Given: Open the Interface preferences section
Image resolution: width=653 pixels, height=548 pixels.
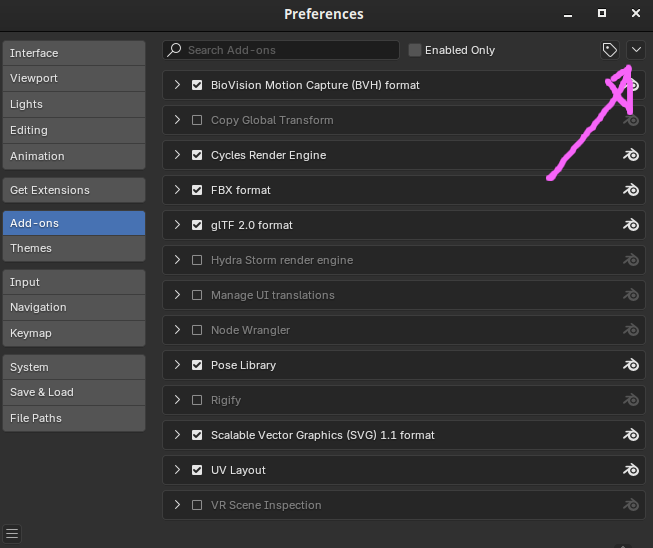Looking at the screenshot, I should pyautogui.click(x=74, y=53).
